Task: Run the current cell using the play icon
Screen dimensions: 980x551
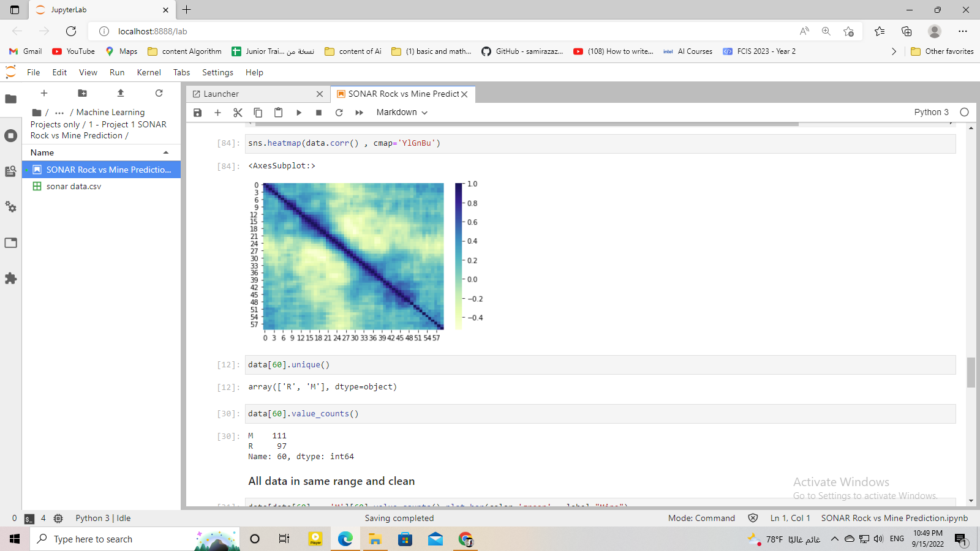Action: coord(298,112)
